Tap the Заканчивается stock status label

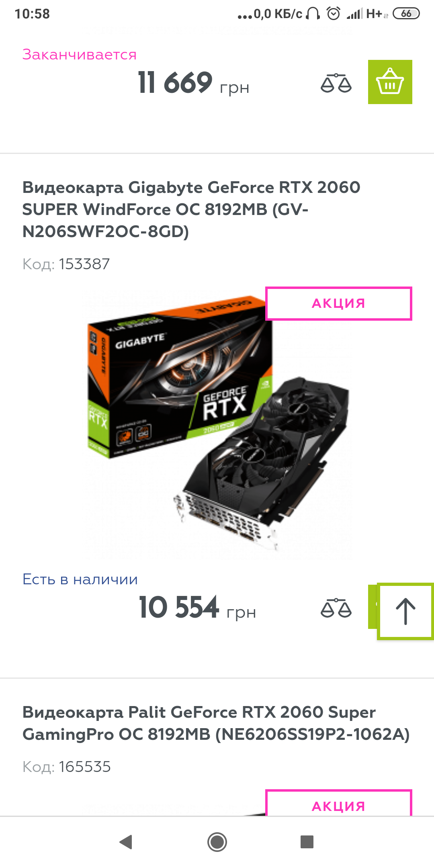[x=80, y=54]
